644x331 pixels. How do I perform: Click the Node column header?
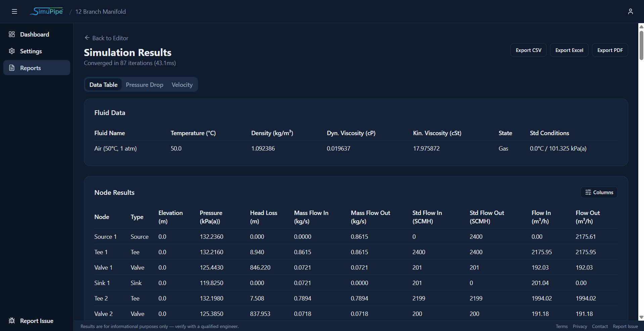(102, 217)
